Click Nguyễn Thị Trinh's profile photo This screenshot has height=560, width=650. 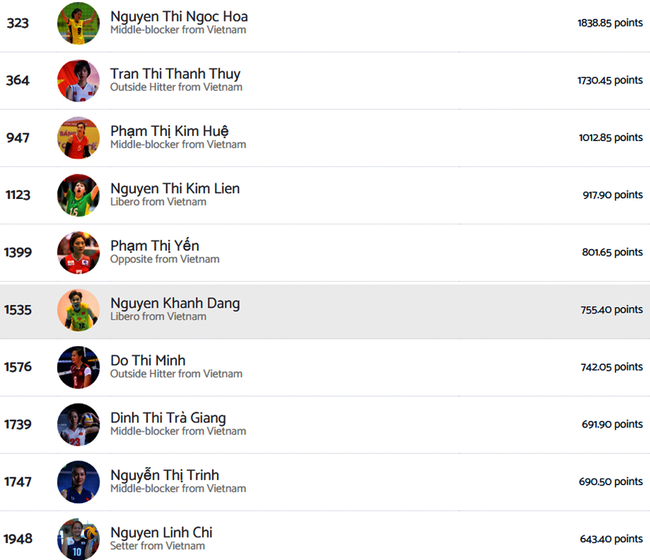[x=78, y=482]
